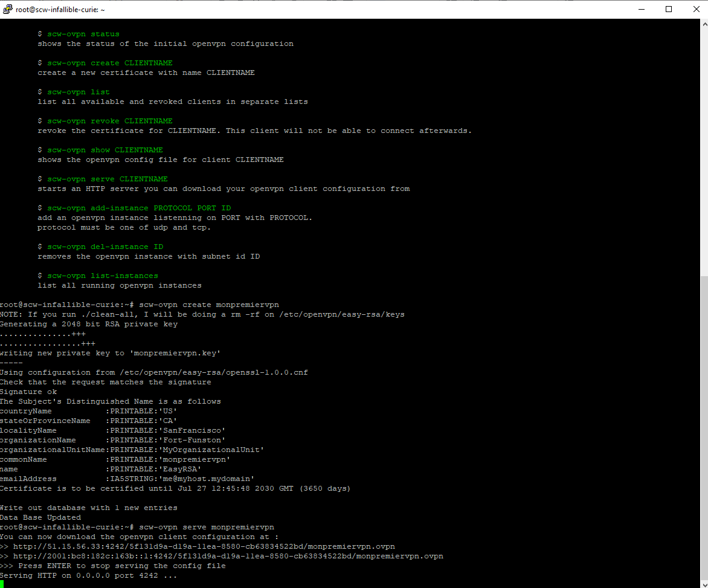This screenshot has width=708, height=588.
Task: Click 'shows the openvpn config file for client' line
Action: tap(161, 160)
